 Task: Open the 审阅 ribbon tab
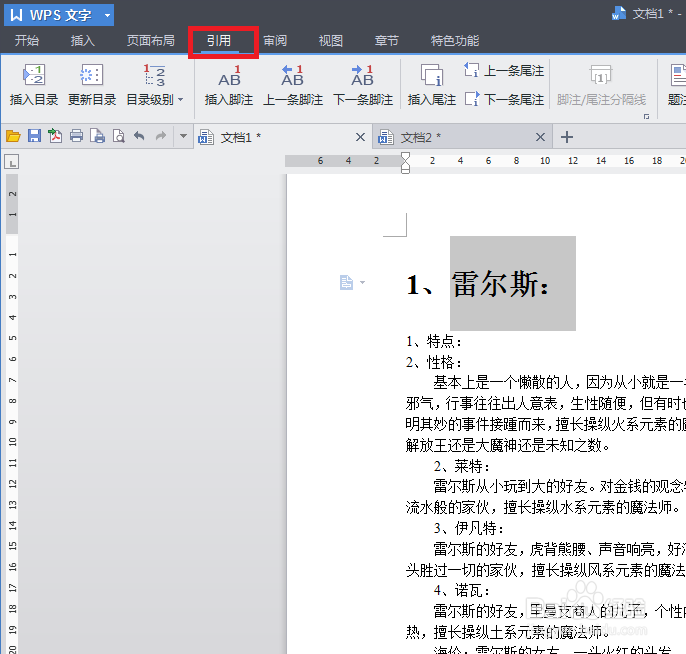pos(275,41)
